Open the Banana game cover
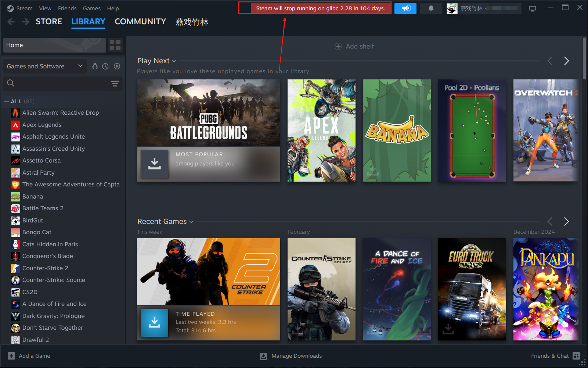This screenshot has width=588, height=368. point(397,131)
